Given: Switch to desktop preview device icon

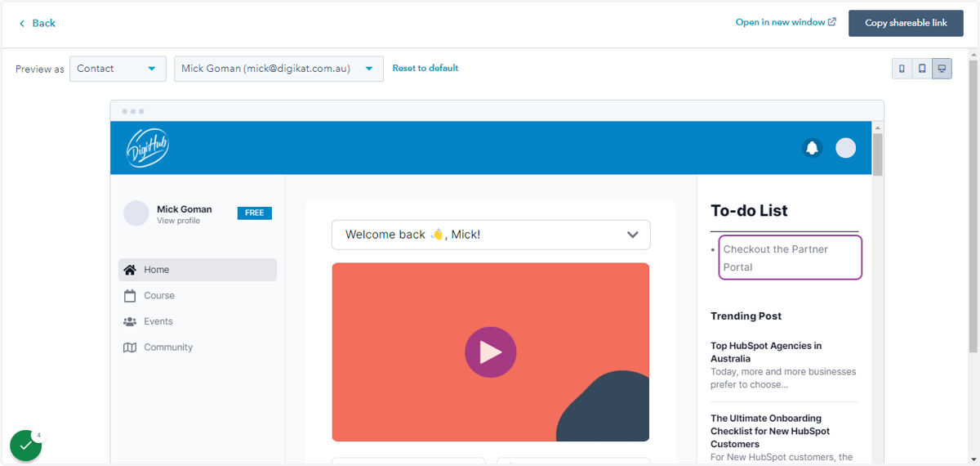Looking at the screenshot, I should 942,69.
